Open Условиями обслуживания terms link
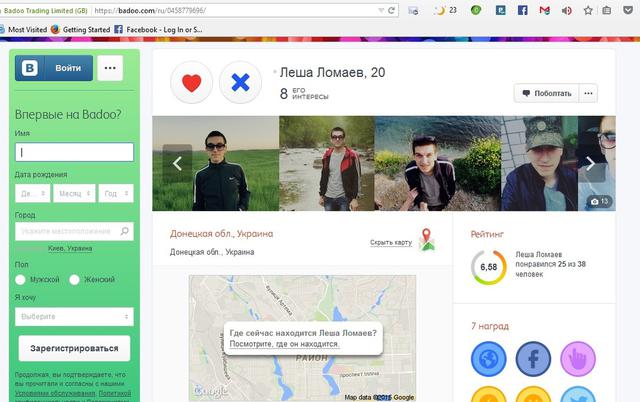 (55, 393)
